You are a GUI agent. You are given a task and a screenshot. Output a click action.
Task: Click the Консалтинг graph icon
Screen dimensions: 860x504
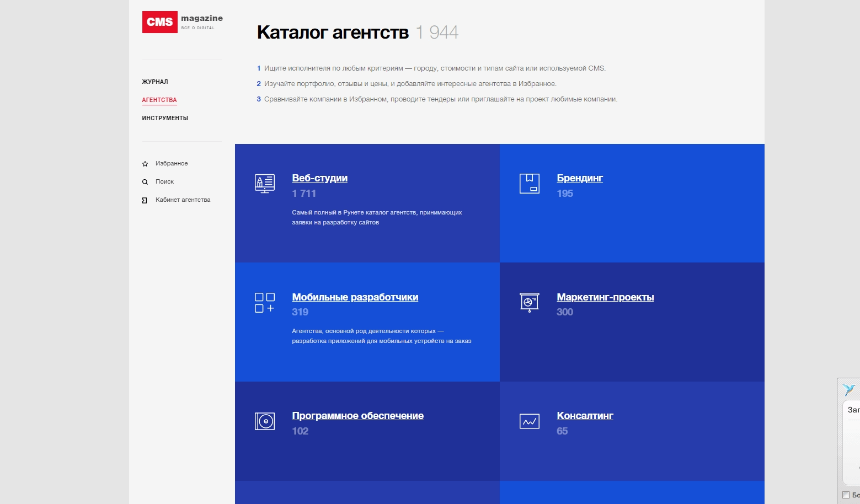tap(529, 421)
